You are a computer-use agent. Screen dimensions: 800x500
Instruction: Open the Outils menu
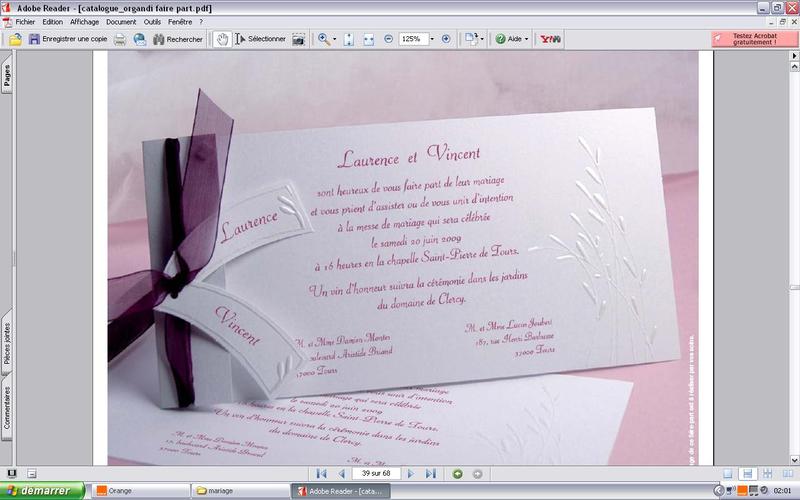153,21
